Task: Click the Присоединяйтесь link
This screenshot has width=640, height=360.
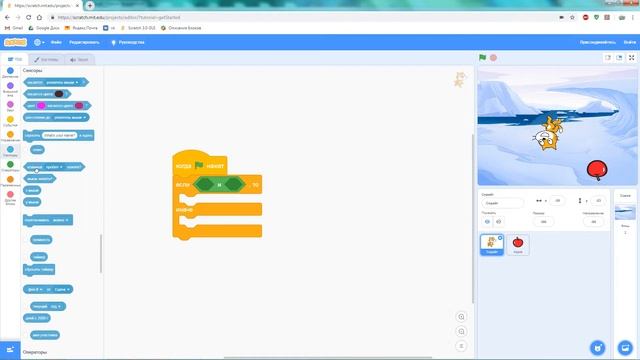Action: pos(598,42)
